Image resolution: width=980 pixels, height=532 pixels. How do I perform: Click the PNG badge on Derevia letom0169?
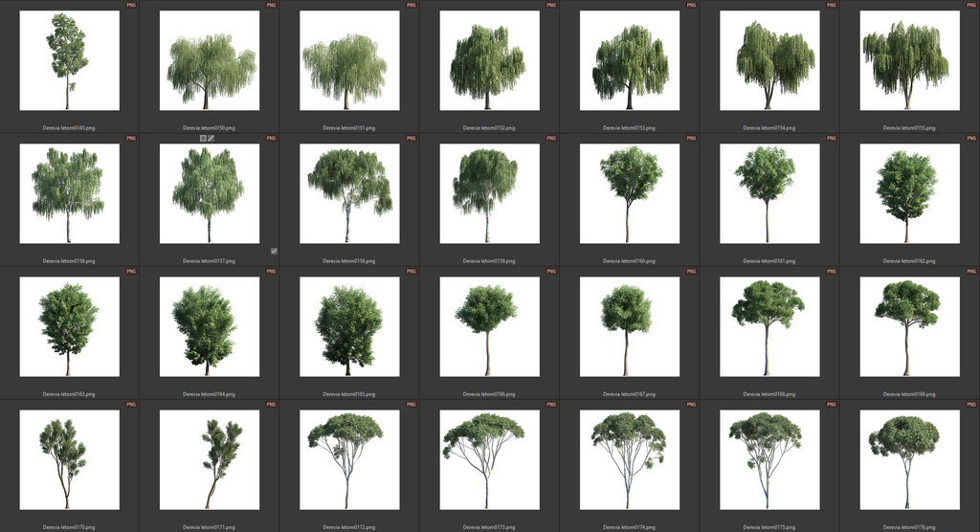coord(971,272)
